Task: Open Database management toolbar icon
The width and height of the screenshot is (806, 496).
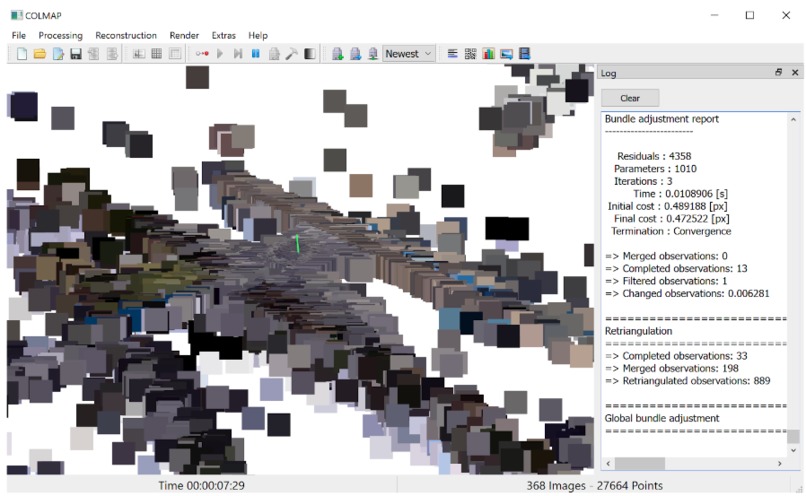Action: [x=175, y=53]
